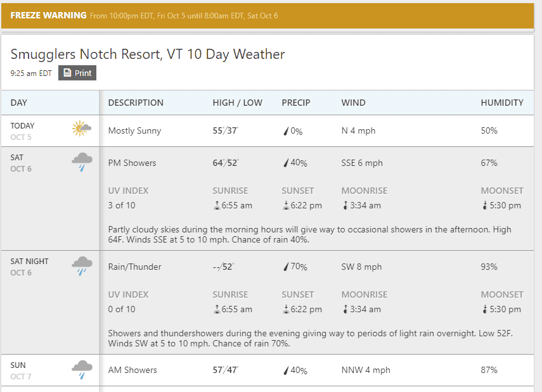Image resolution: width=542 pixels, height=392 pixels.
Task: Click the 57/47 high low value
Action: coord(226,370)
